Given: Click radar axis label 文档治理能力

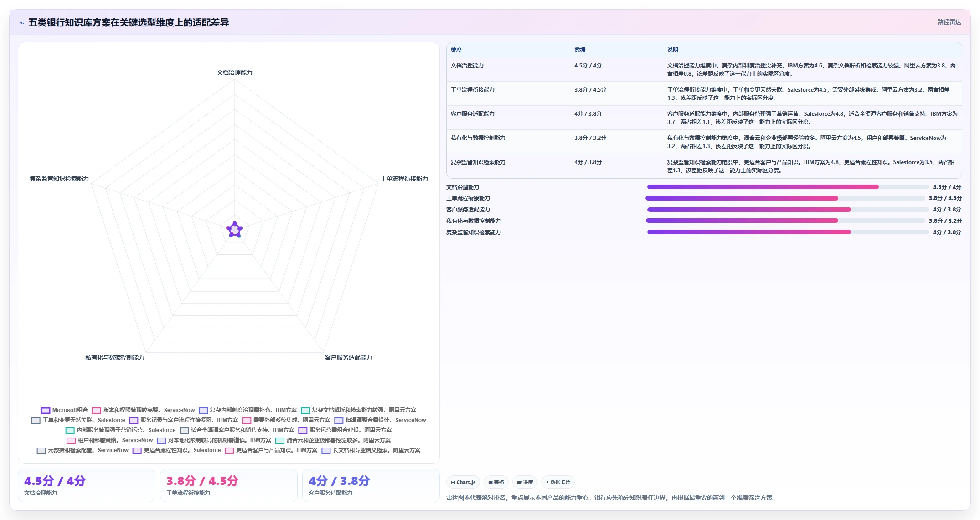Looking at the screenshot, I should 235,72.
